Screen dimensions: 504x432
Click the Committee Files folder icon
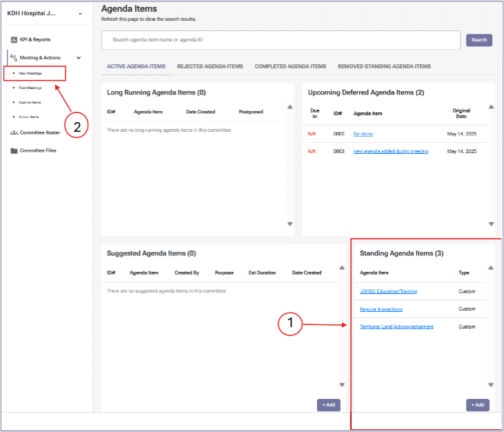click(x=14, y=150)
